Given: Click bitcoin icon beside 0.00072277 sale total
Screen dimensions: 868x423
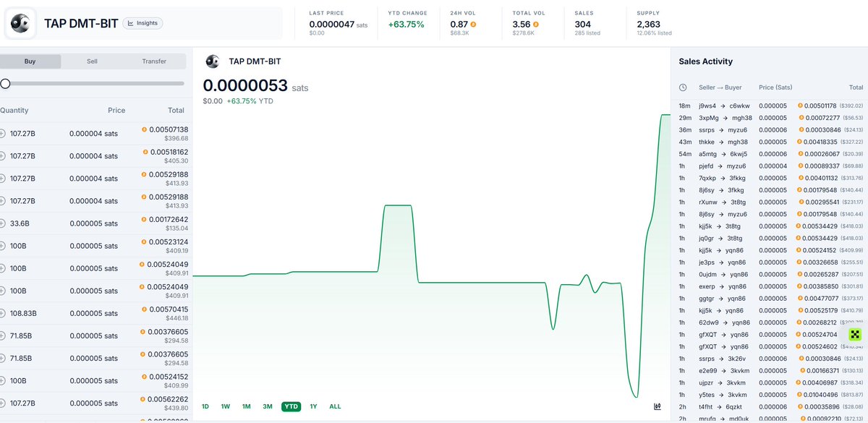Looking at the screenshot, I should click(801, 118).
